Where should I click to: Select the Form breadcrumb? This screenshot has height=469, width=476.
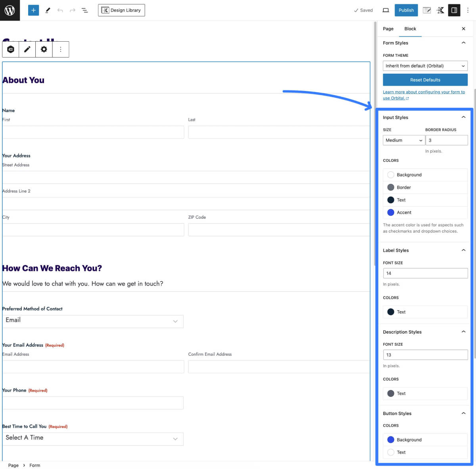[x=35, y=465]
